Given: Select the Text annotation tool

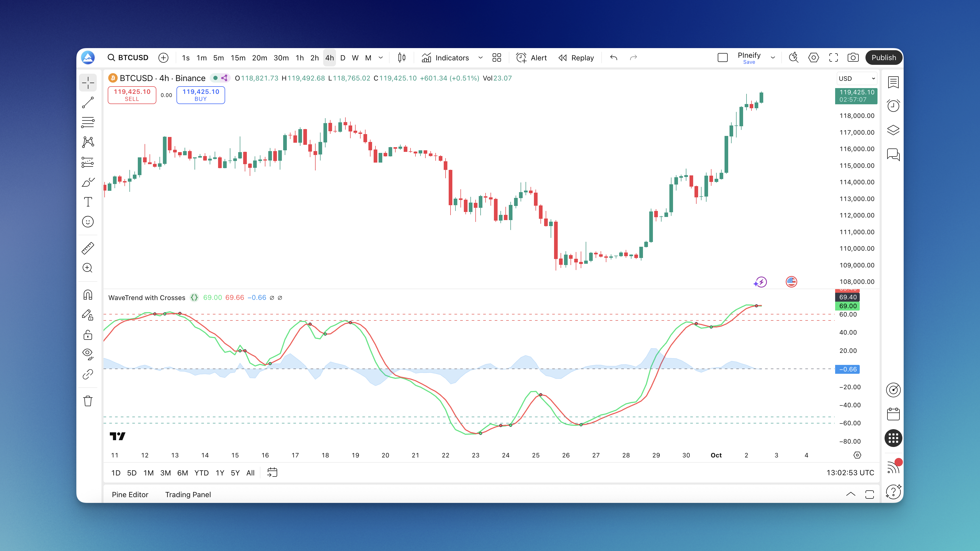Looking at the screenshot, I should coord(88,202).
